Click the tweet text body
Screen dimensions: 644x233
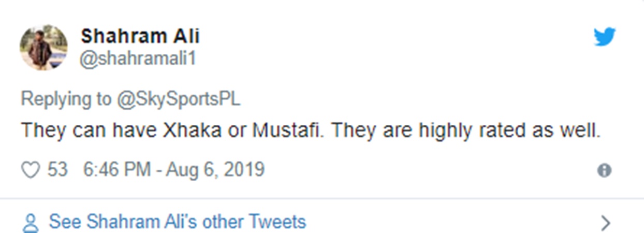[x=311, y=130]
